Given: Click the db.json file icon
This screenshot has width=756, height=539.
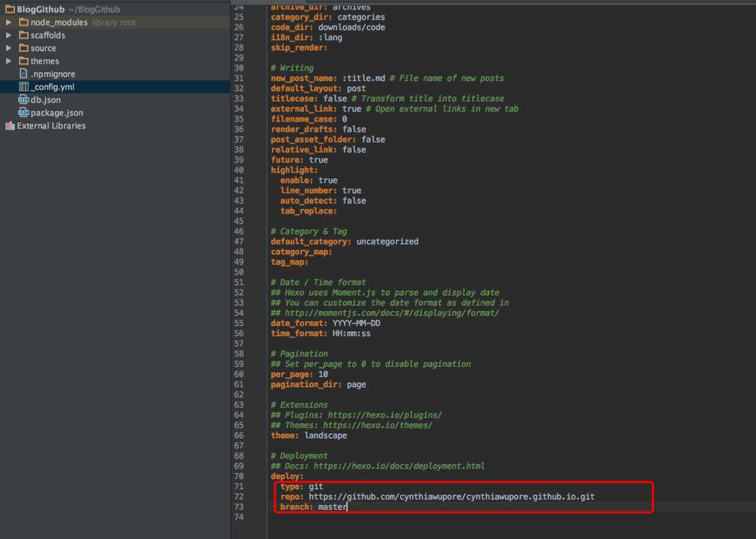Looking at the screenshot, I should tap(24, 100).
